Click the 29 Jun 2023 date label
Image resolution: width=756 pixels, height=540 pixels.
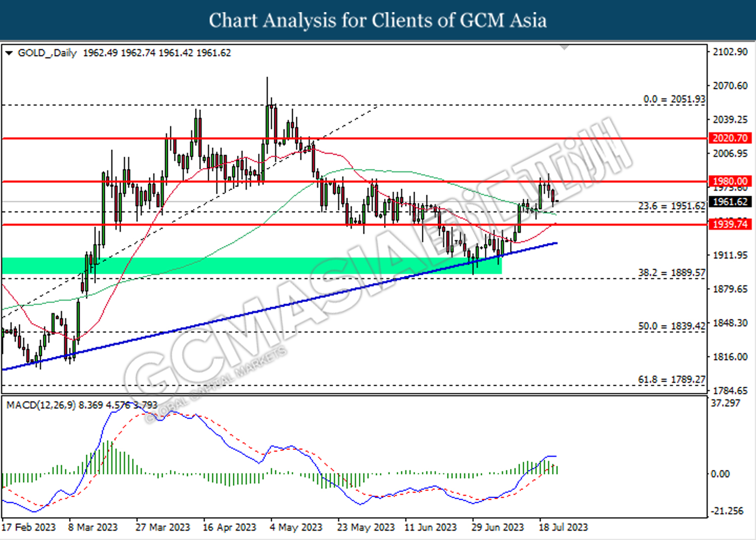point(498,527)
